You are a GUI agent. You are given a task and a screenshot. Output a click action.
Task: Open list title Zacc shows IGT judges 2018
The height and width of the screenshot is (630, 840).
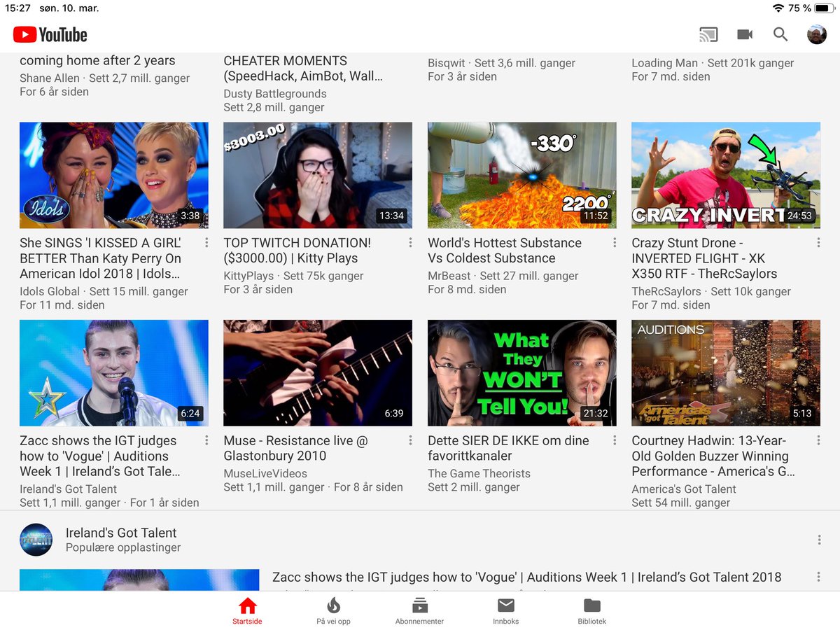coord(526,577)
